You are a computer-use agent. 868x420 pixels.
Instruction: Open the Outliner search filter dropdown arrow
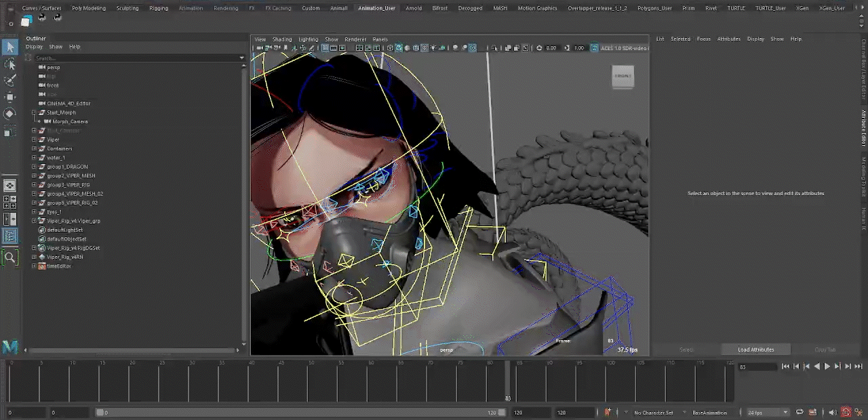(242, 58)
